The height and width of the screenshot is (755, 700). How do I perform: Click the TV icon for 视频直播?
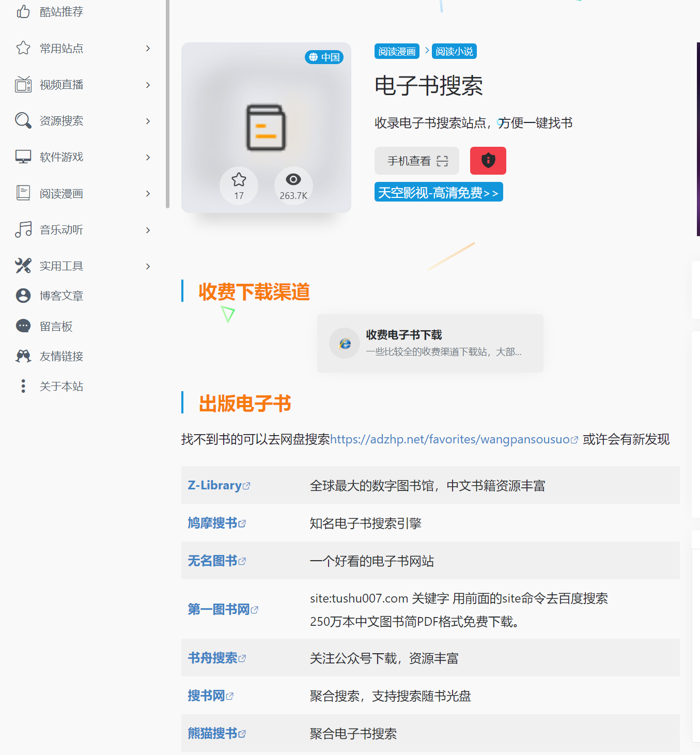(23, 84)
